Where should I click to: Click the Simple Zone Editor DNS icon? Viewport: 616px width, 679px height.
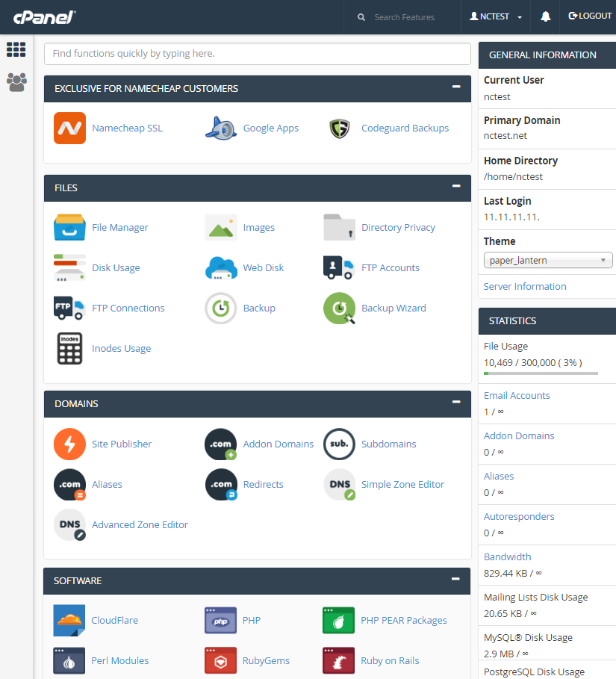tap(340, 484)
